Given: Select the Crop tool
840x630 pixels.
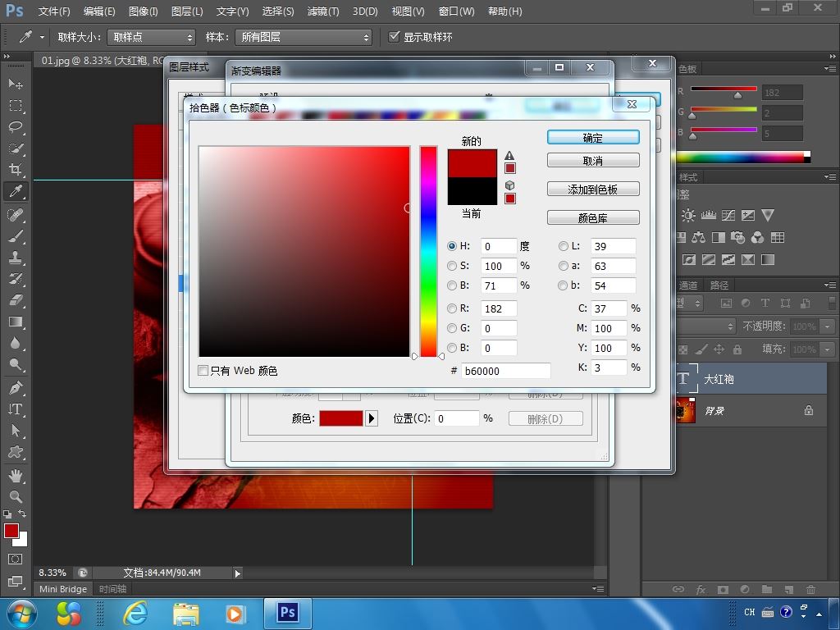Looking at the screenshot, I should tap(16, 170).
